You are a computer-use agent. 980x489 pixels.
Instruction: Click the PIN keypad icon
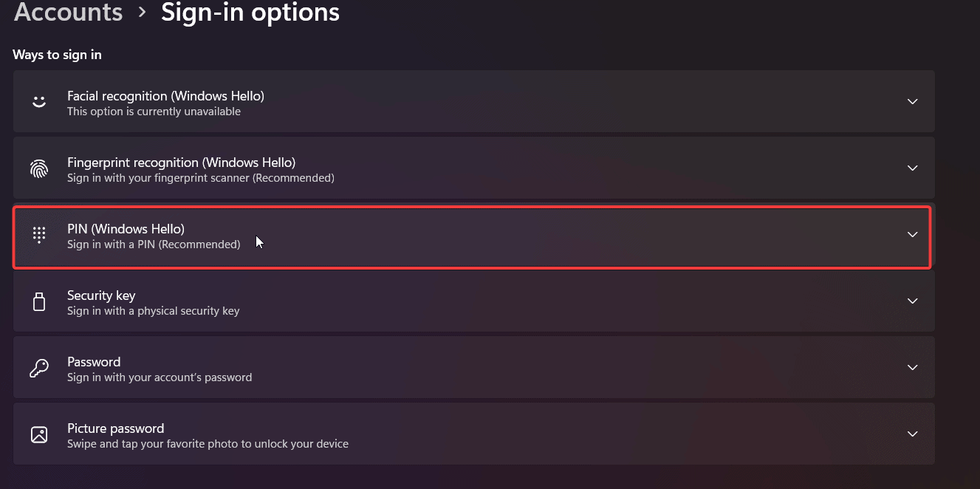click(39, 235)
